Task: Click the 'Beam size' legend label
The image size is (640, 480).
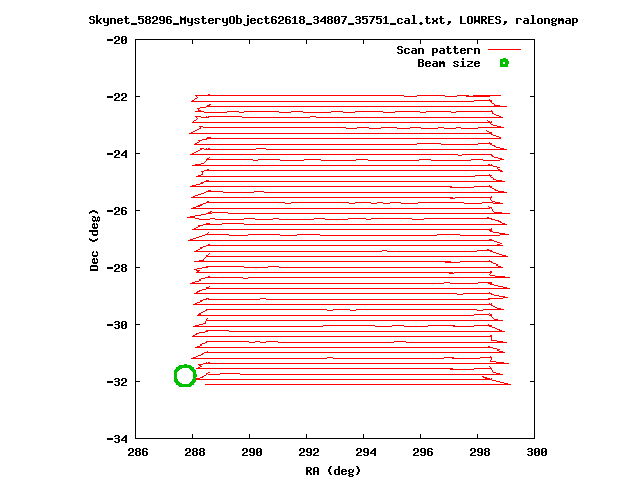Action: click(449, 63)
